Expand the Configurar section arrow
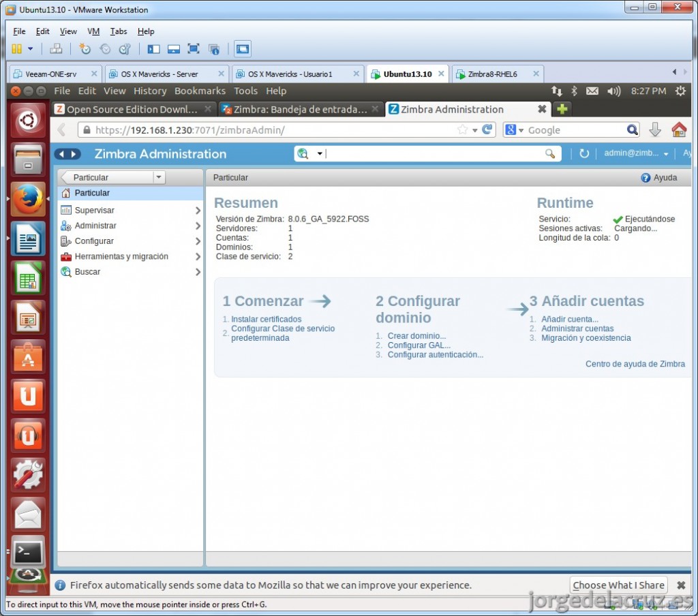 tap(198, 241)
